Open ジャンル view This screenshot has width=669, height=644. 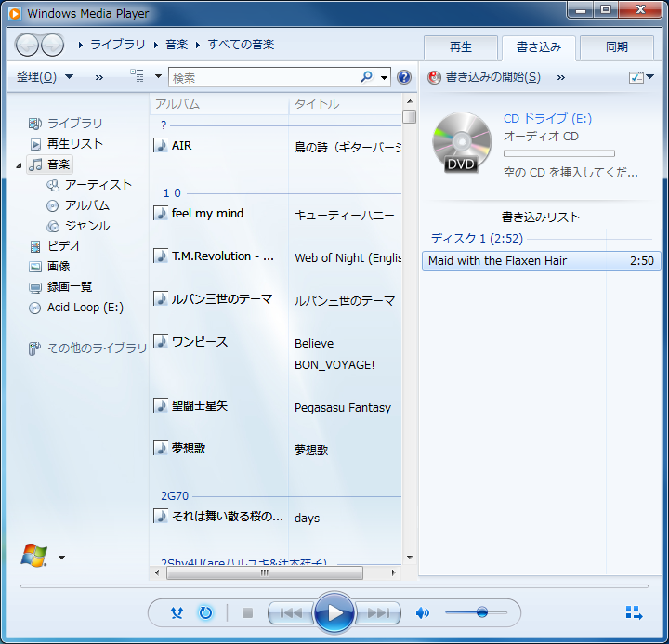coord(87,226)
